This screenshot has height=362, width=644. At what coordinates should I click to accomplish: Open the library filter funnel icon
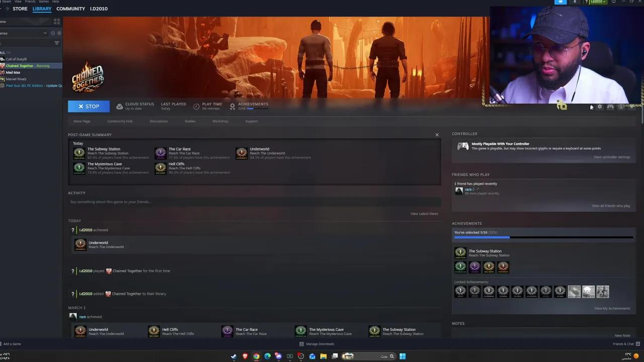[57, 43]
